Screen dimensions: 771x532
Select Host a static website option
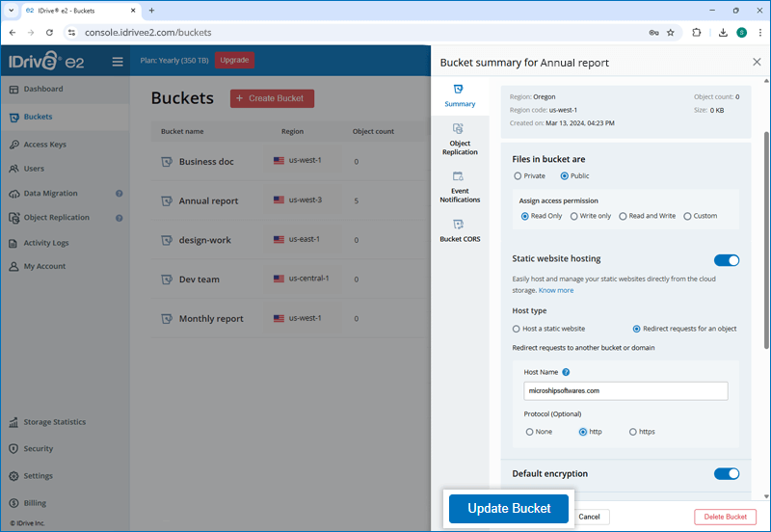pyautogui.click(x=517, y=329)
